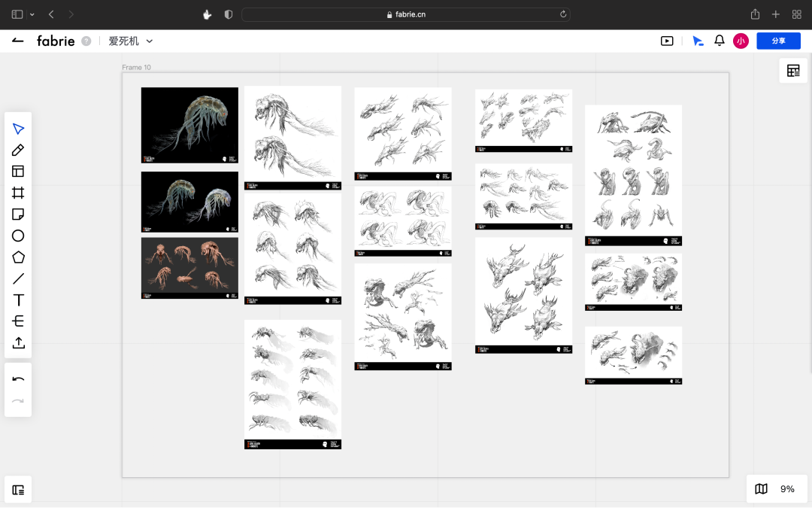Select the top-right column small sketch sheet
The height and width of the screenshot is (508, 812).
(x=523, y=120)
